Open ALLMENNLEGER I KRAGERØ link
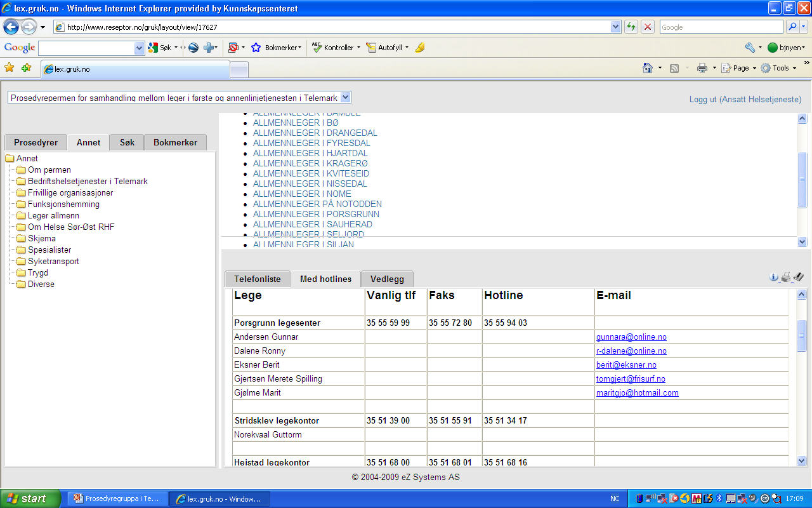 pyautogui.click(x=310, y=163)
